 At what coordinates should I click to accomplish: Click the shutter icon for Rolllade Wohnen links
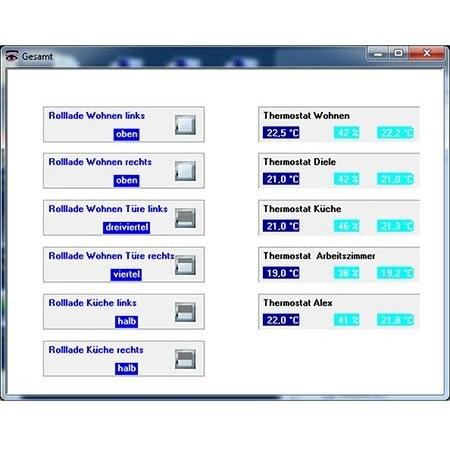[x=185, y=125]
